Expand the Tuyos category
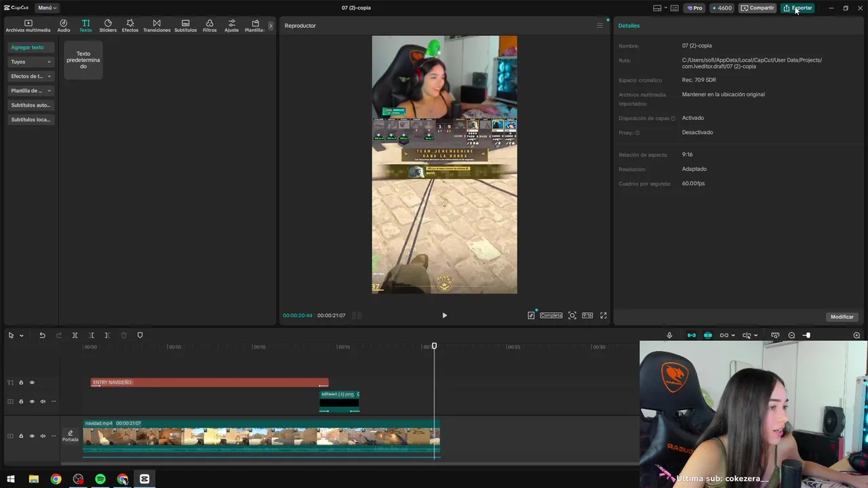 (x=31, y=62)
